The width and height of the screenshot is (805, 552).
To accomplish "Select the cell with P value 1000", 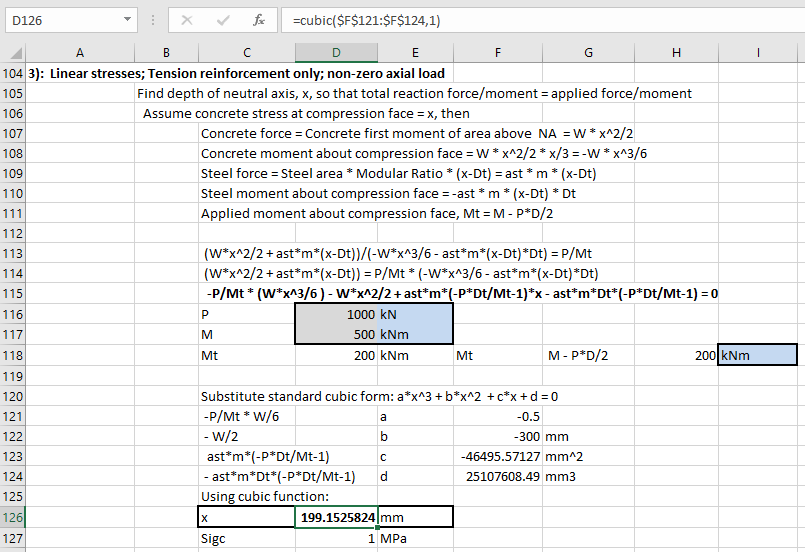I will tap(336, 314).
